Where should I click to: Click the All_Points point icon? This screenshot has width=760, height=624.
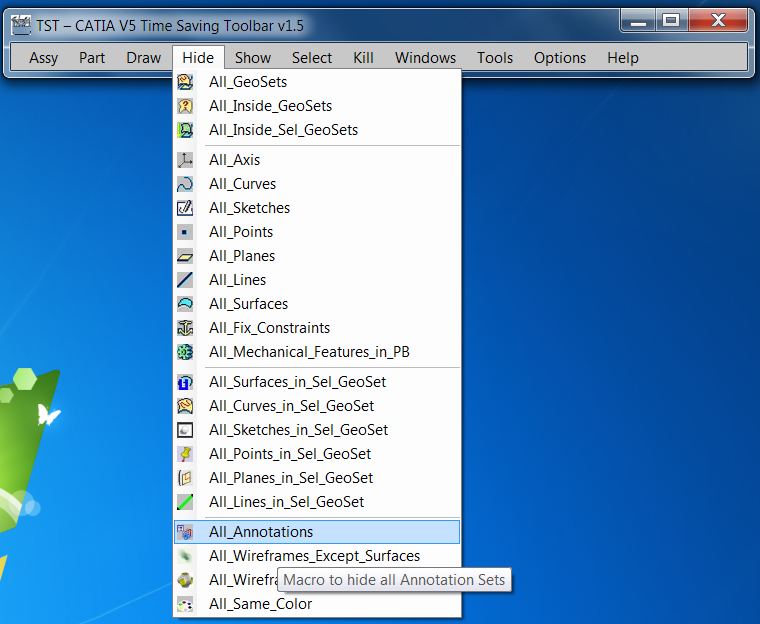[185, 232]
